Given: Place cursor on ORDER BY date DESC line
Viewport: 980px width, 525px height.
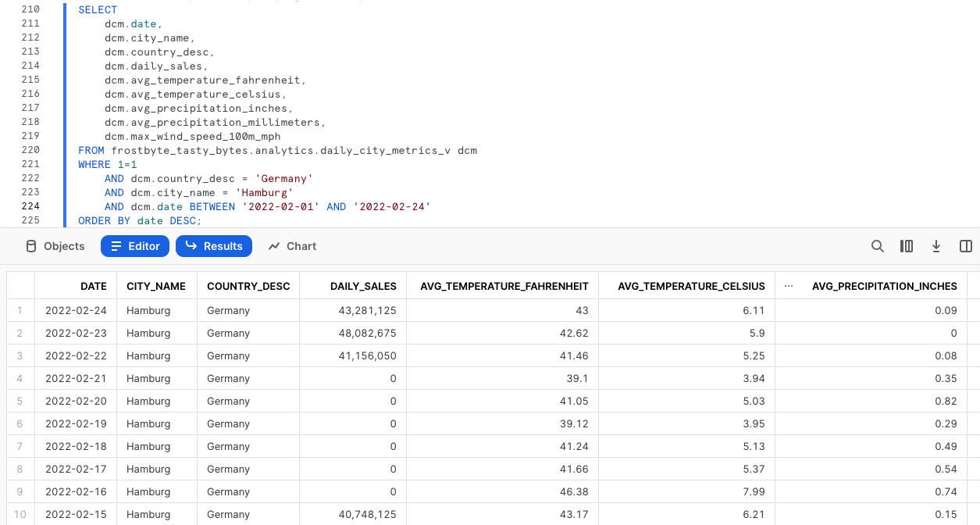Looking at the screenshot, I should pos(140,221).
